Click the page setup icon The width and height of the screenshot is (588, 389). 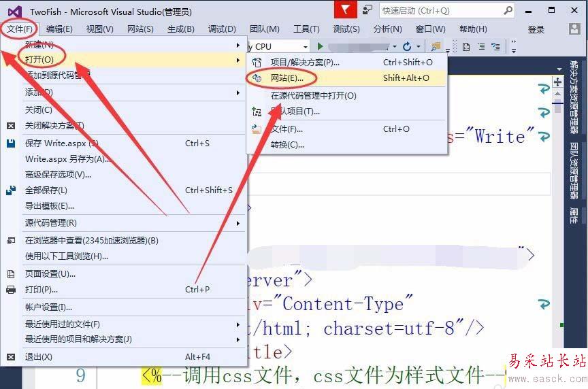[11, 274]
